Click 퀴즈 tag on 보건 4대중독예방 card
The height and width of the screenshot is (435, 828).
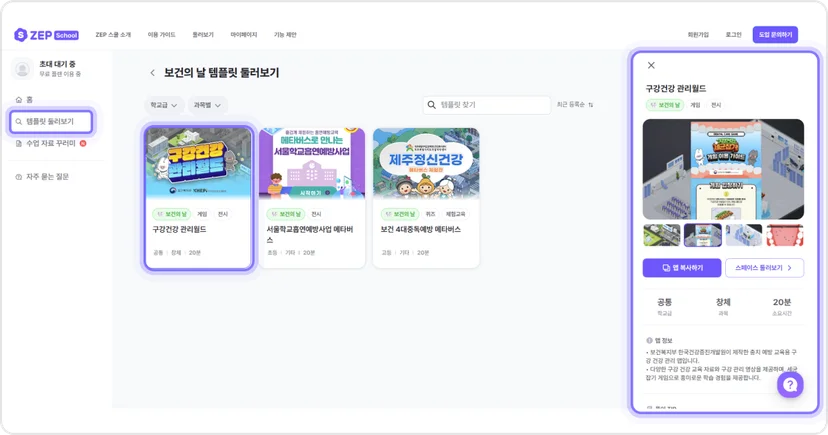point(431,214)
